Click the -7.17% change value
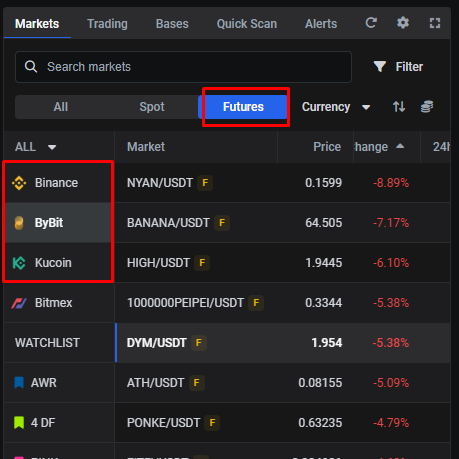The image size is (459, 459). coord(391,223)
